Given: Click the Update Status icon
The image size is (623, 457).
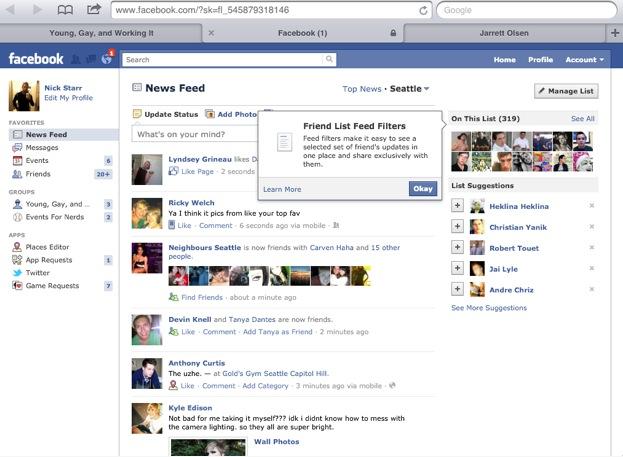Looking at the screenshot, I should click(x=137, y=114).
